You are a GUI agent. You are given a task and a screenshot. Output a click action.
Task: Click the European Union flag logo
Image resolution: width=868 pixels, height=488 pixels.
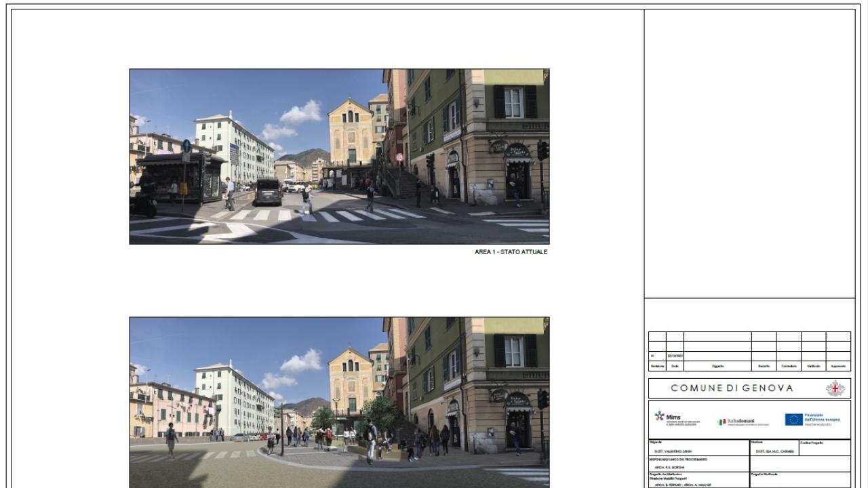[794, 420]
